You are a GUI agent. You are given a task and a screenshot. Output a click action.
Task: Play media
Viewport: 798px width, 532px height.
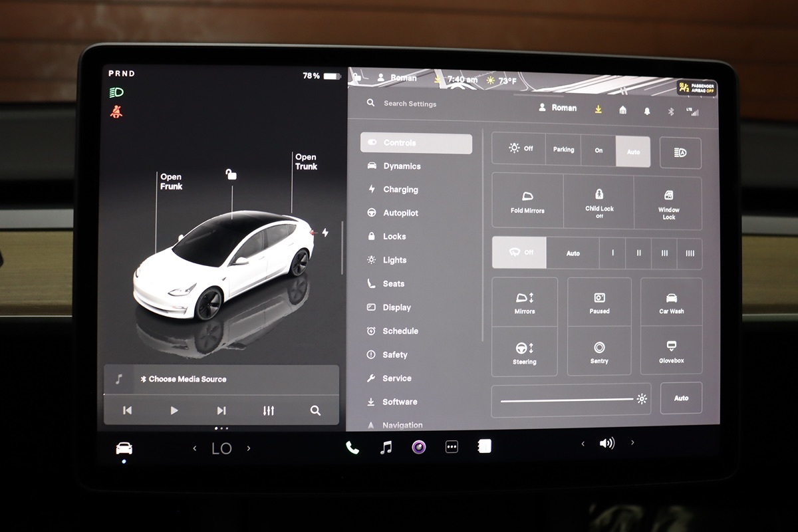(x=174, y=410)
